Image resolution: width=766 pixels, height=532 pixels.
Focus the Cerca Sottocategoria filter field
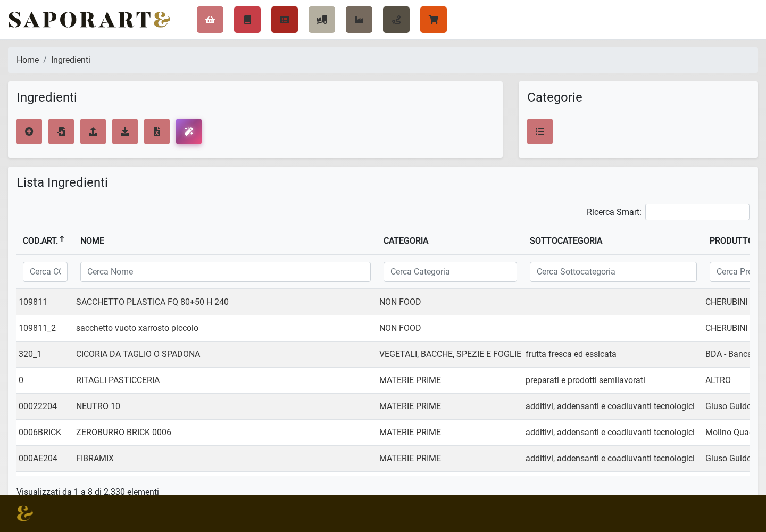point(613,272)
